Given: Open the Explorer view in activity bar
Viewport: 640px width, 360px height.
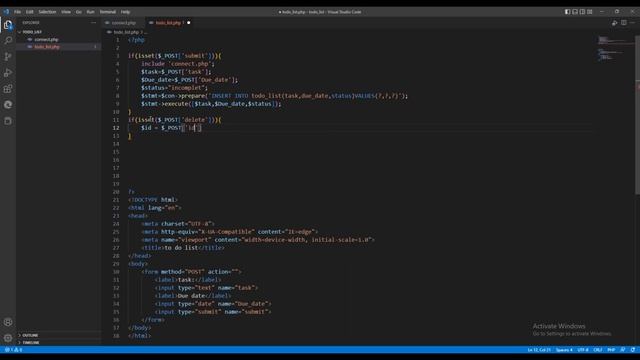Looking at the screenshot, I should click(x=8, y=25).
